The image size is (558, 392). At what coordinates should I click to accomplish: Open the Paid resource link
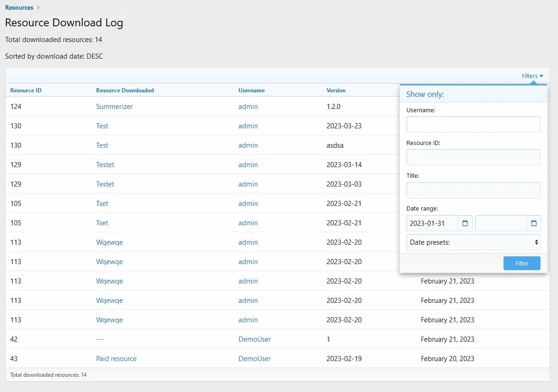[116, 359]
